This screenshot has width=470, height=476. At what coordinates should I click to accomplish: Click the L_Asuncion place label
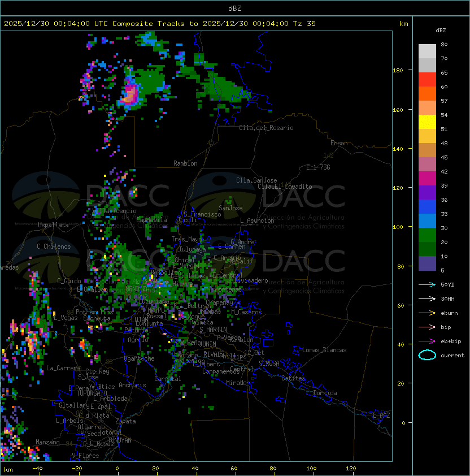257,220
